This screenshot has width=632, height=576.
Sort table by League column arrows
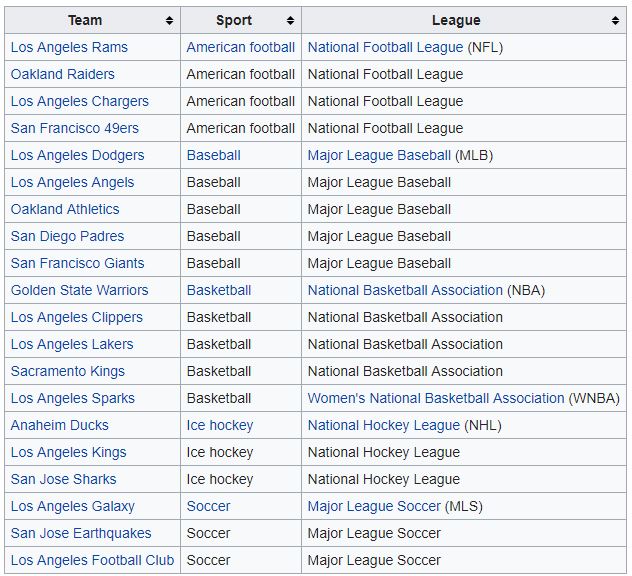pyautogui.click(x=615, y=21)
